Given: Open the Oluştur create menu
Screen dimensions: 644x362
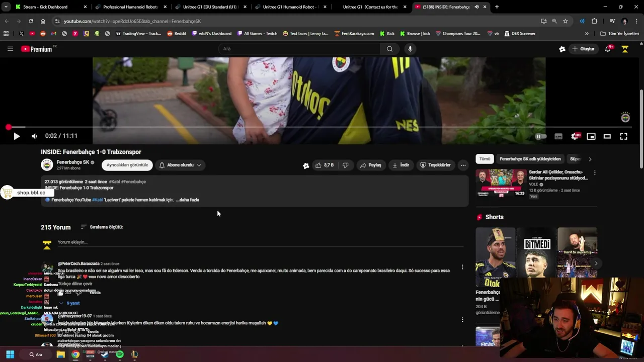Looking at the screenshot, I should coord(583,49).
